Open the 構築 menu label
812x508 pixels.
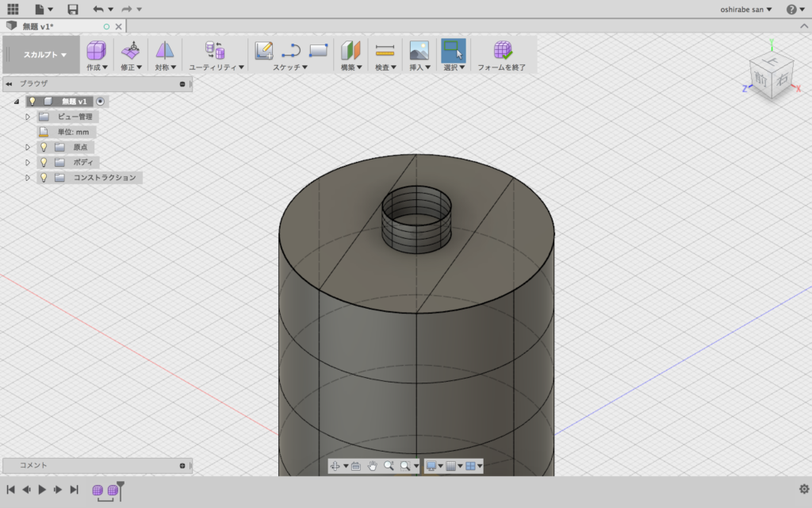point(351,67)
